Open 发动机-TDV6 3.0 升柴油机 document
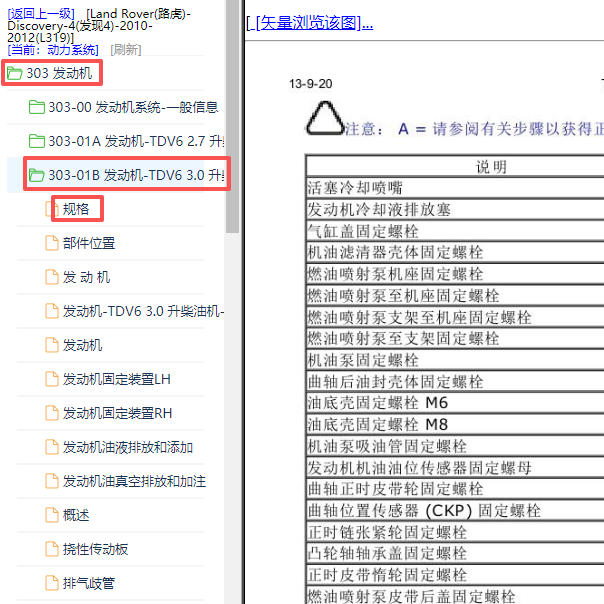The height and width of the screenshot is (604, 604). point(143,311)
